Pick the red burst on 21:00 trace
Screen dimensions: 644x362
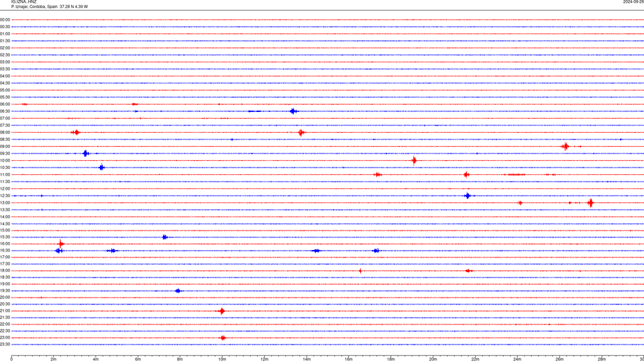click(222, 310)
